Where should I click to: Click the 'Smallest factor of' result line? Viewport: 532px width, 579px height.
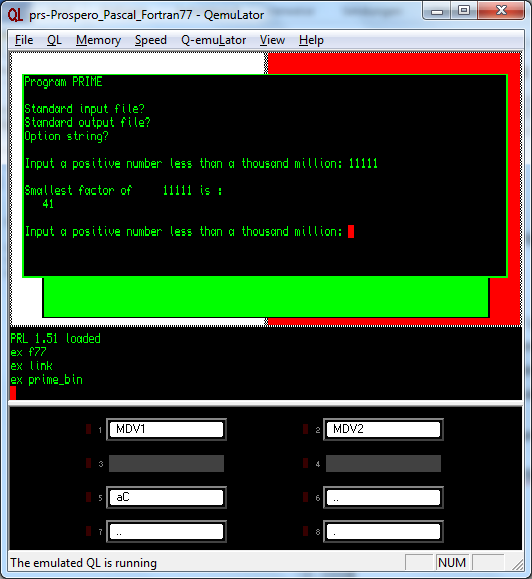tap(123, 191)
